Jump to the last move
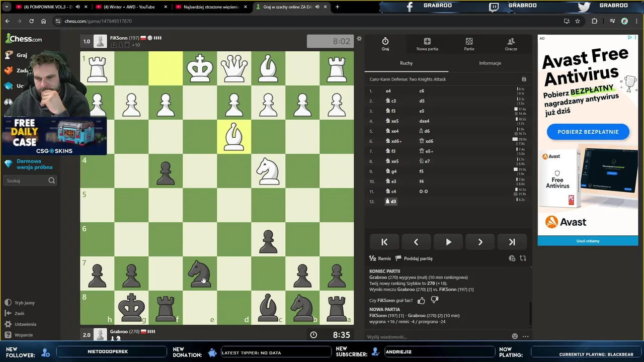This screenshot has height=362, width=644. [512, 242]
